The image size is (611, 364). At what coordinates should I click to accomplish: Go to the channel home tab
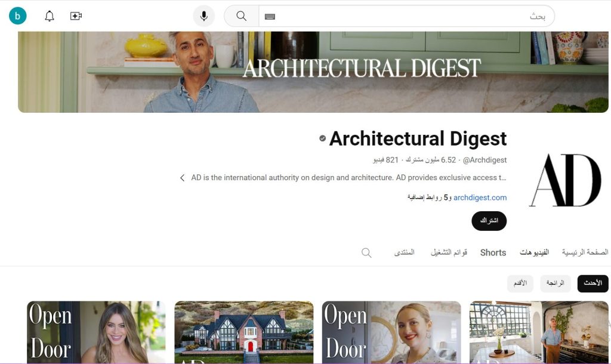point(585,253)
